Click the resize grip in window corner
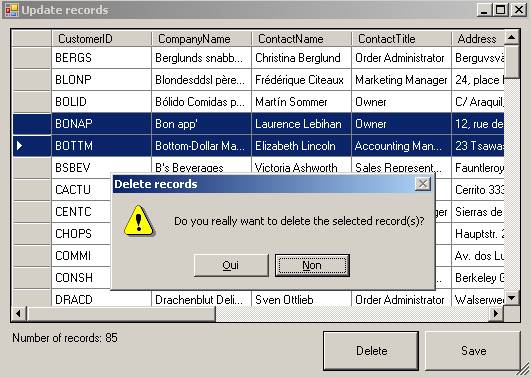Image resolution: width=531 pixels, height=378 pixels. pos(524,370)
